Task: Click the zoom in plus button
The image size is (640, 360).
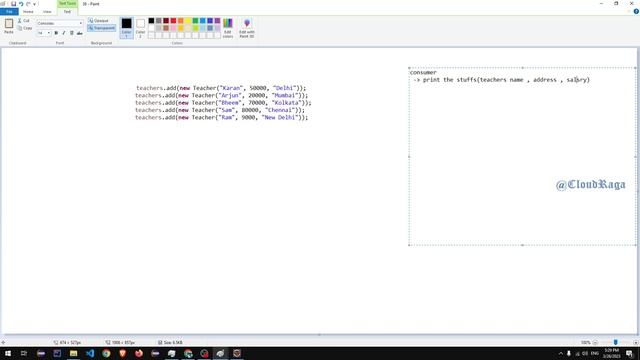Action: pyautogui.click(x=636, y=342)
